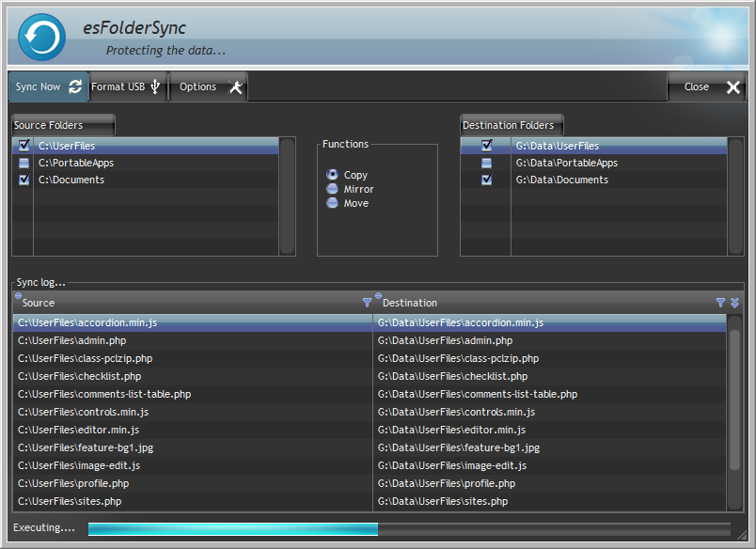Viewport: 756px width, 549px height.
Task: Click the Options wrench tools icon
Action: point(236,86)
